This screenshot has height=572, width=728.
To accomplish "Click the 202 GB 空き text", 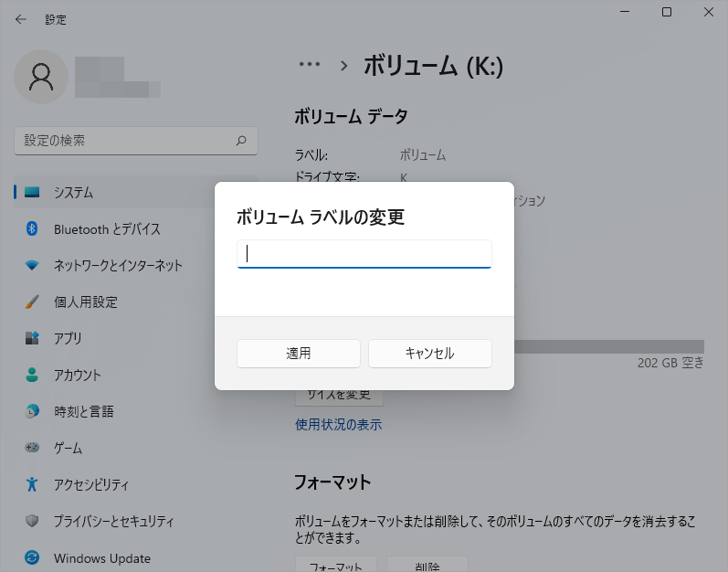I will point(670,363).
